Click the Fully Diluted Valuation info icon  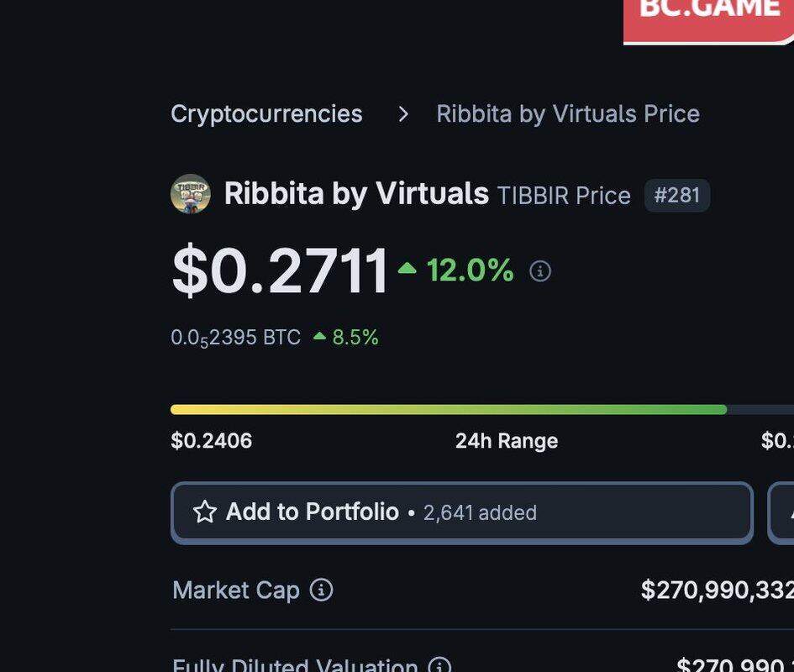tap(439, 665)
